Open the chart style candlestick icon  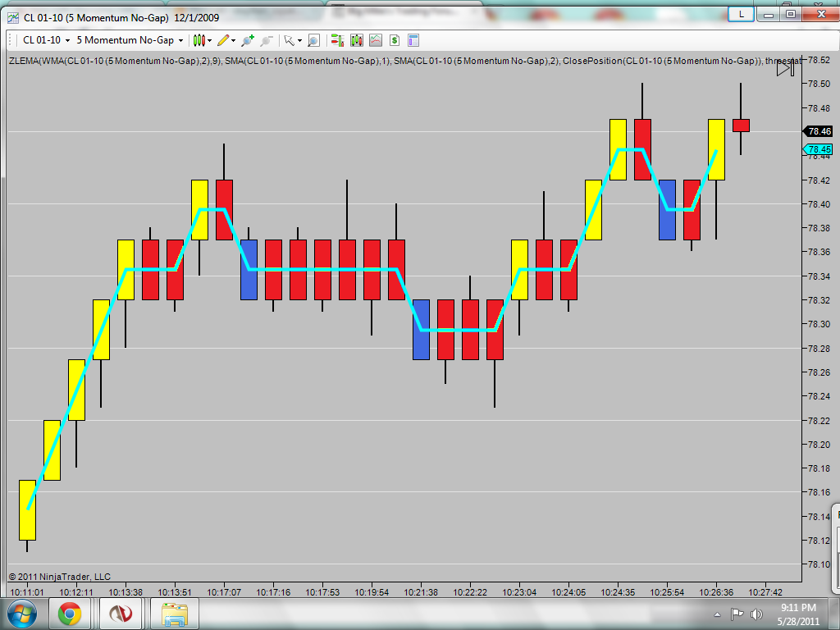199,40
